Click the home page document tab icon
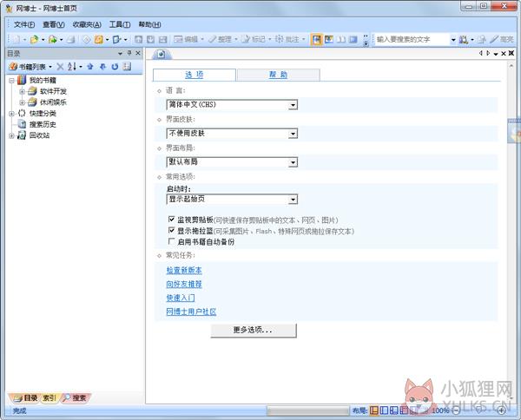The height and width of the screenshot is (420, 521). point(162,54)
